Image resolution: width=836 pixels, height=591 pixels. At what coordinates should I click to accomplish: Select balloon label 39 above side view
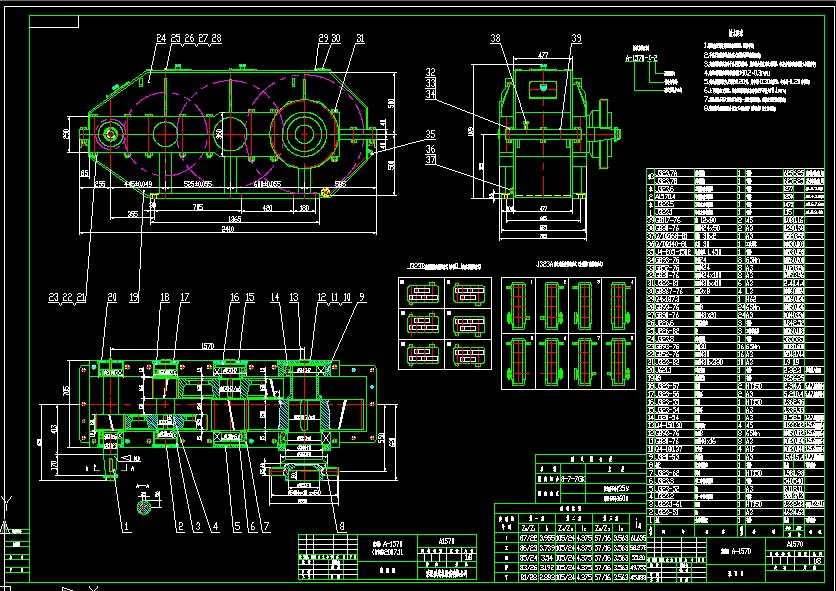pos(576,39)
